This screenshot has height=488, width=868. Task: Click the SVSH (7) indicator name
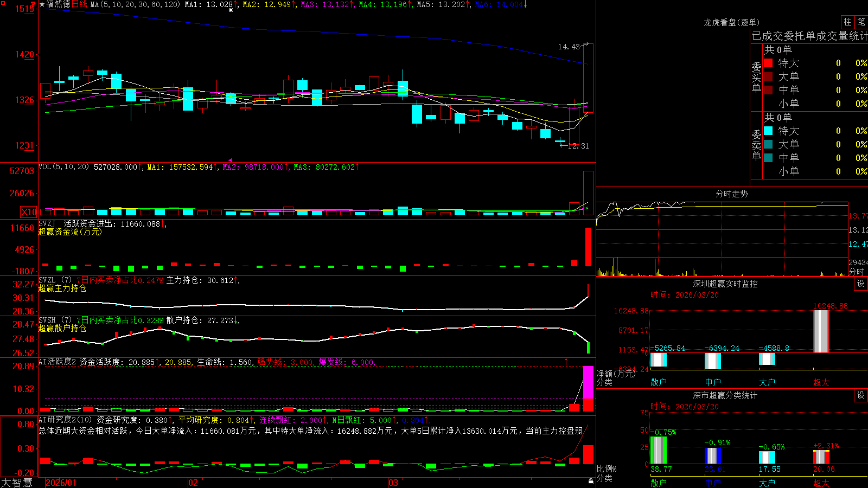click(x=55, y=320)
